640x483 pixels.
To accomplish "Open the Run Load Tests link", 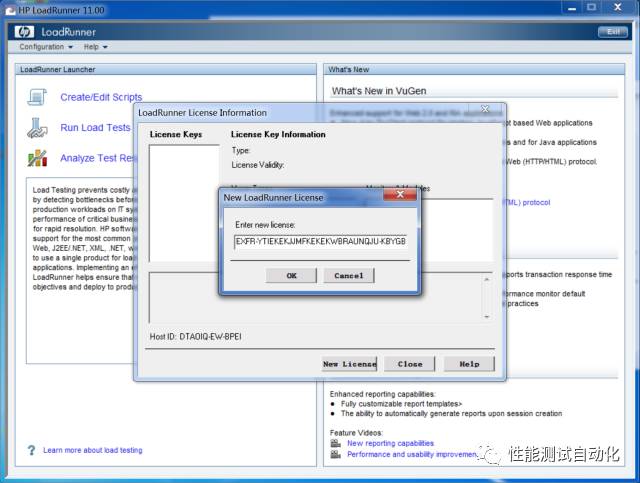I will click(95, 127).
